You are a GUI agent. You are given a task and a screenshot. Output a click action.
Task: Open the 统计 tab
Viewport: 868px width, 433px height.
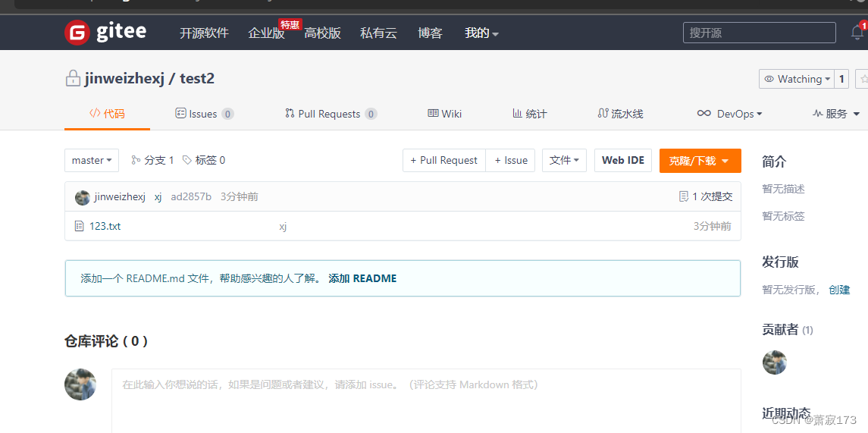530,114
